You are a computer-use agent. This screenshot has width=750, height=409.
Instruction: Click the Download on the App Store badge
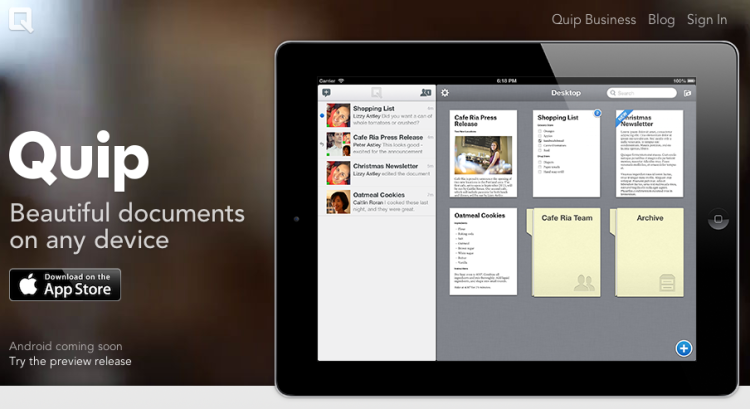[x=65, y=285]
